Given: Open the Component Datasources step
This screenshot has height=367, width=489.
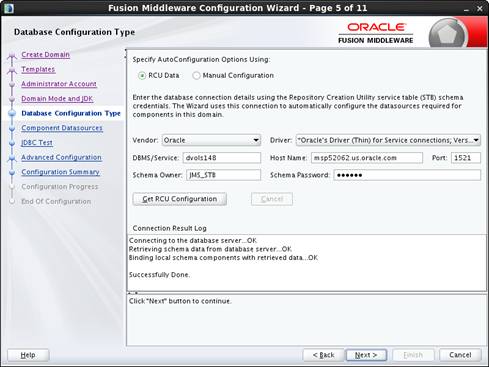Looking at the screenshot, I should pos(62,128).
